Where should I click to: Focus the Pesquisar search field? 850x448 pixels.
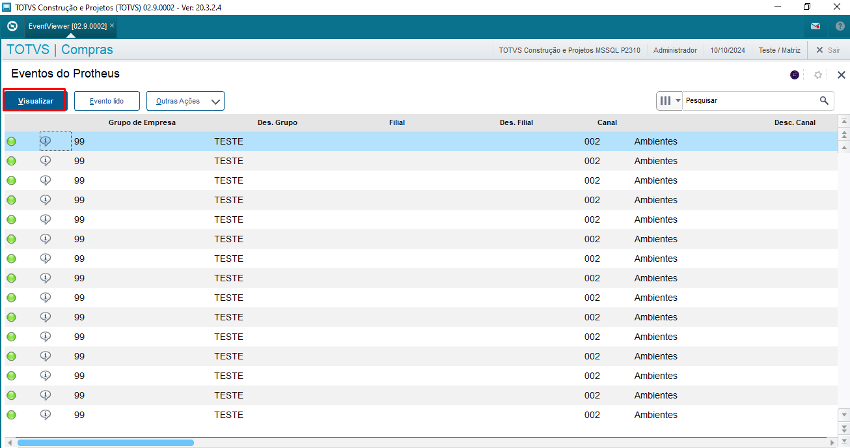tap(750, 101)
